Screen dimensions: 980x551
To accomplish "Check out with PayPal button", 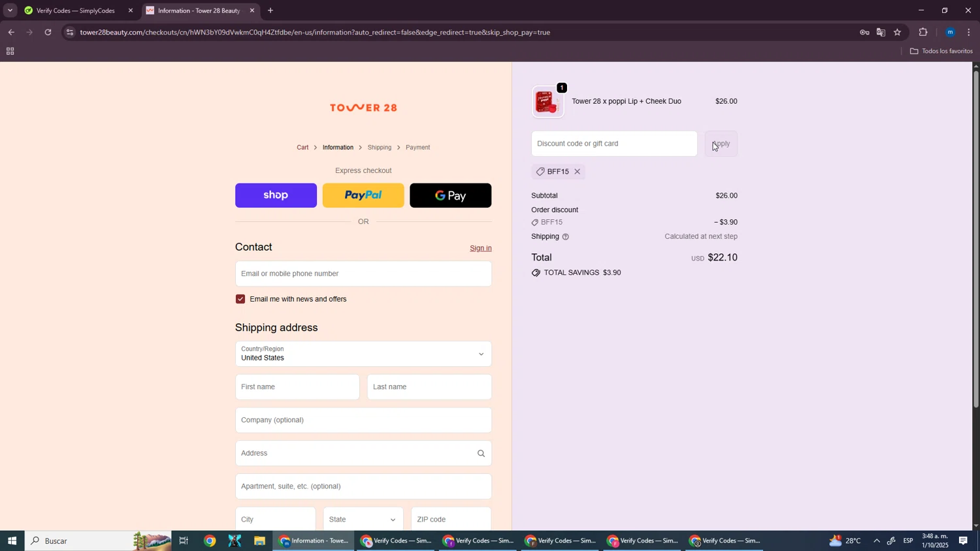I will coord(363,195).
